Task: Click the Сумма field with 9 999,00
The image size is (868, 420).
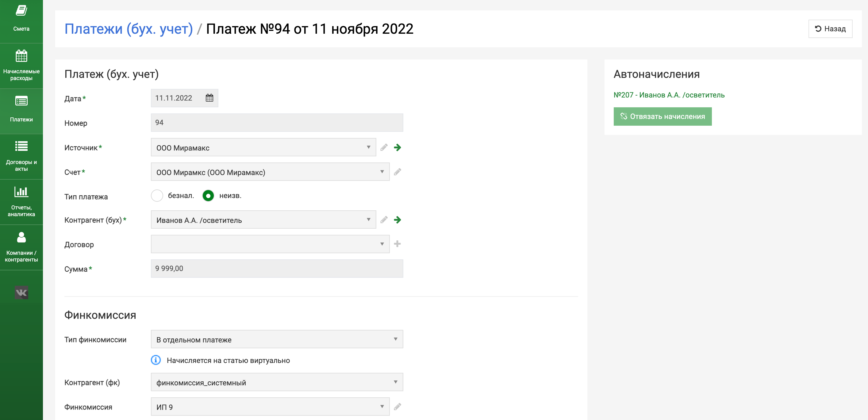Action: 277,269
